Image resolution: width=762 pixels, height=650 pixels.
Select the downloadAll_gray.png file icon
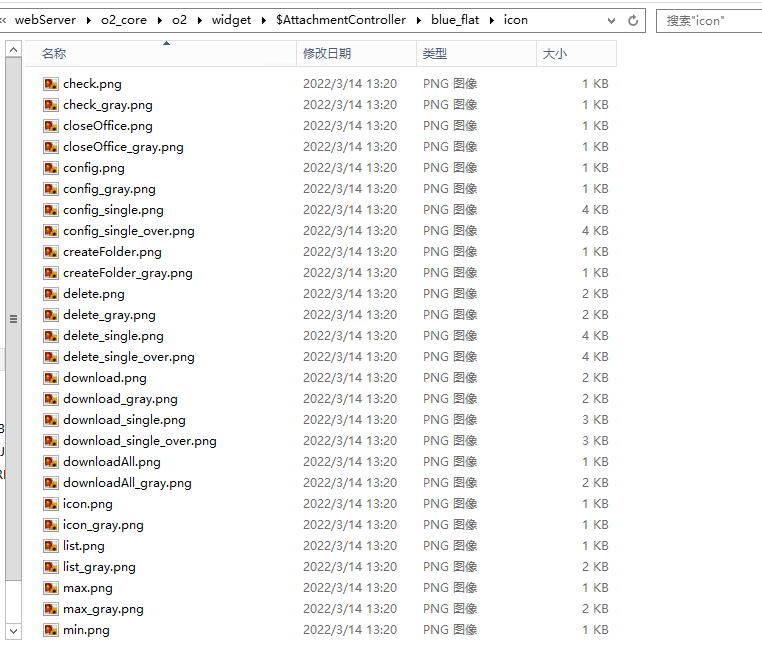(51, 483)
